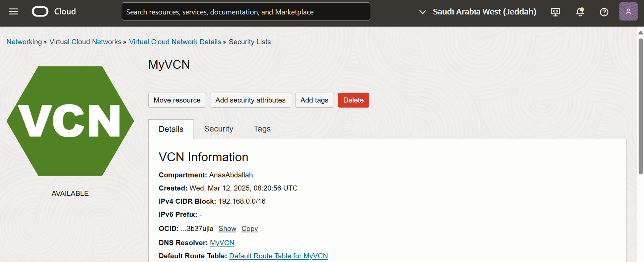
Task: Click the scrollbar up arrow
Action: 641,33
